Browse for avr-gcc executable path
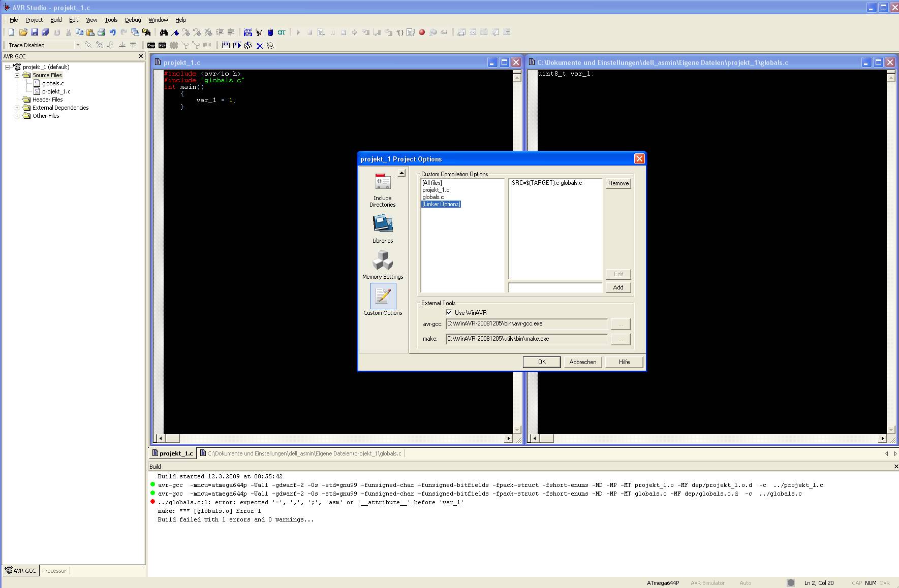 point(621,324)
